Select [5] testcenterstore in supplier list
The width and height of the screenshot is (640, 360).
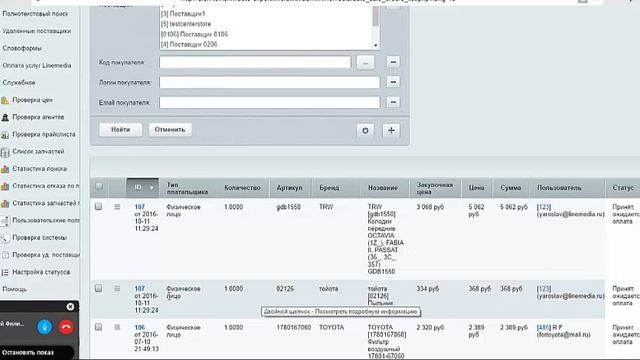pyautogui.click(x=186, y=24)
